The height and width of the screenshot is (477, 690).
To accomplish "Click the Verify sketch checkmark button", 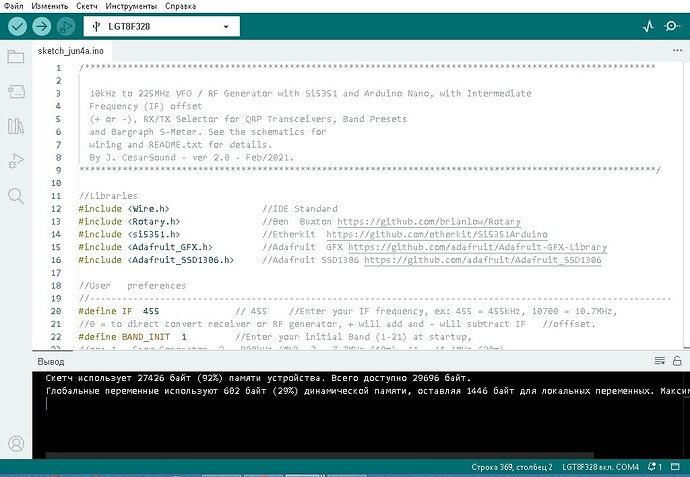I will click(17, 26).
